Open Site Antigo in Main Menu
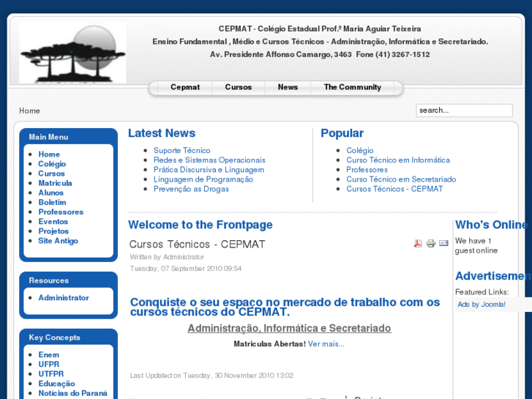Screen dimensions: 532x399 [x=58, y=241]
